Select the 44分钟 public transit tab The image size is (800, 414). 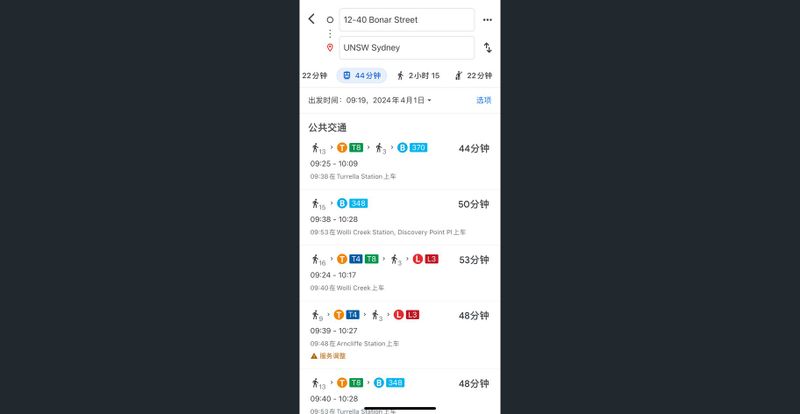point(363,75)
